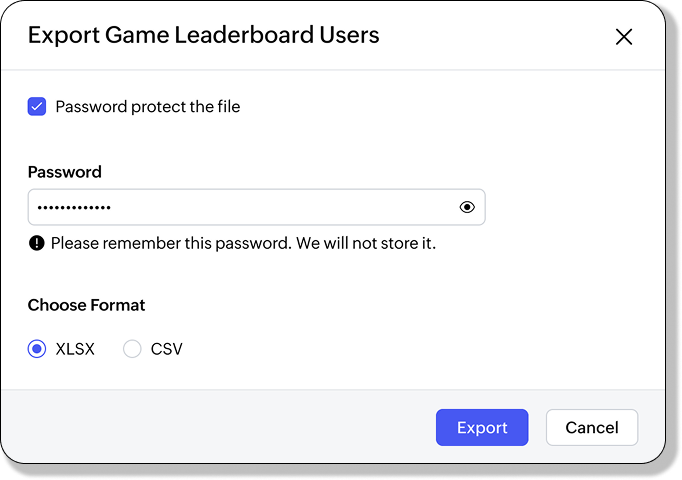Click the masked password dots
The height and width of the screenshot is (480, 682).
click(x=73, y=208)
